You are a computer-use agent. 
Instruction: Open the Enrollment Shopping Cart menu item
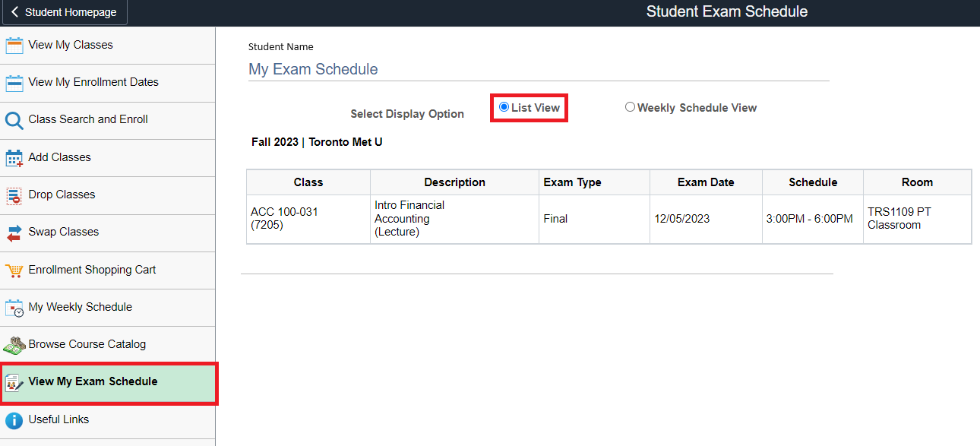[92, 270]
